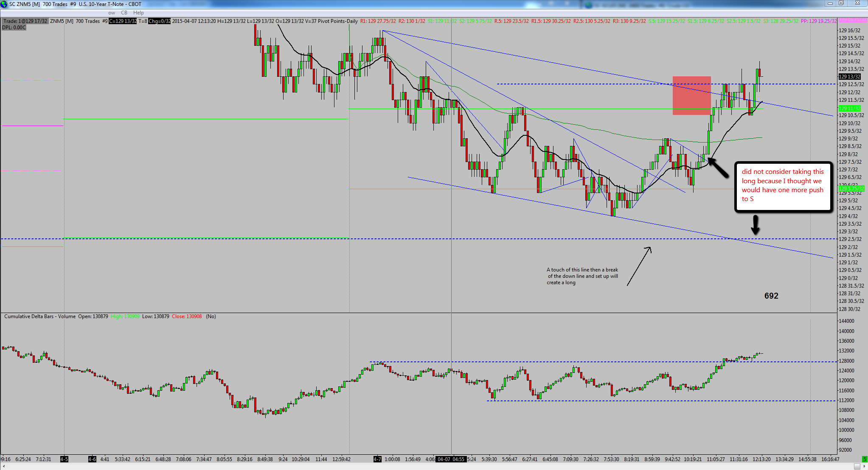Click the 'S1.5: 129 8.25/32' pivot value
The image size is (868, 470).
click(x=706, y=21)
